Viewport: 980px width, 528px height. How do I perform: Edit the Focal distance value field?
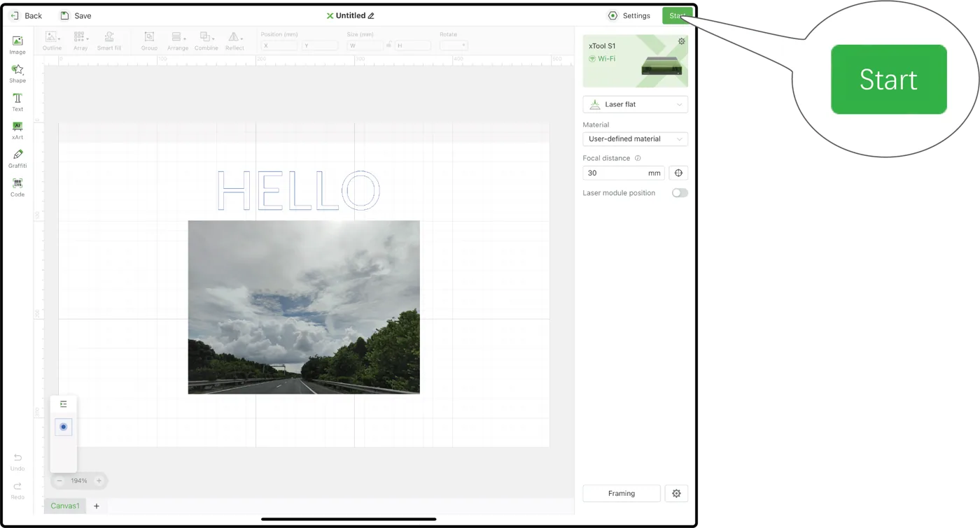coord(623,173)
